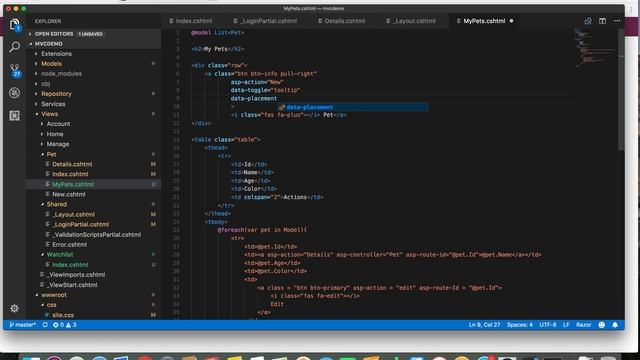
Task: Open errors and warnings counter
Action: tap(64, 325)
